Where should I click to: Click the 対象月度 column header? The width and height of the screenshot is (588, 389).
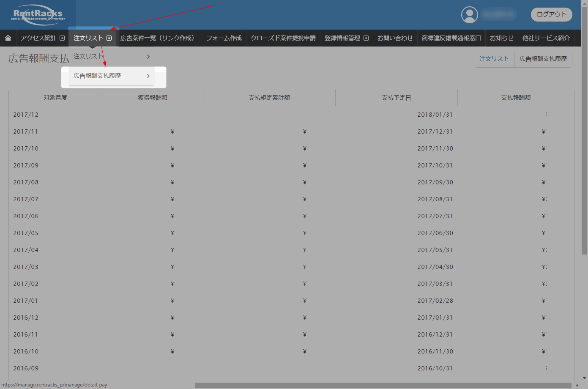coord(55,98)
